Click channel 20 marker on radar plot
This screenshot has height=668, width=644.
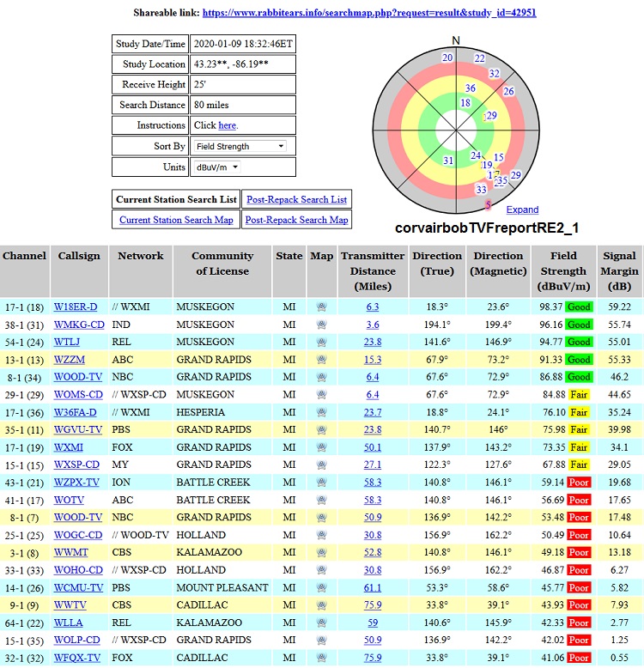pos(447,58)
